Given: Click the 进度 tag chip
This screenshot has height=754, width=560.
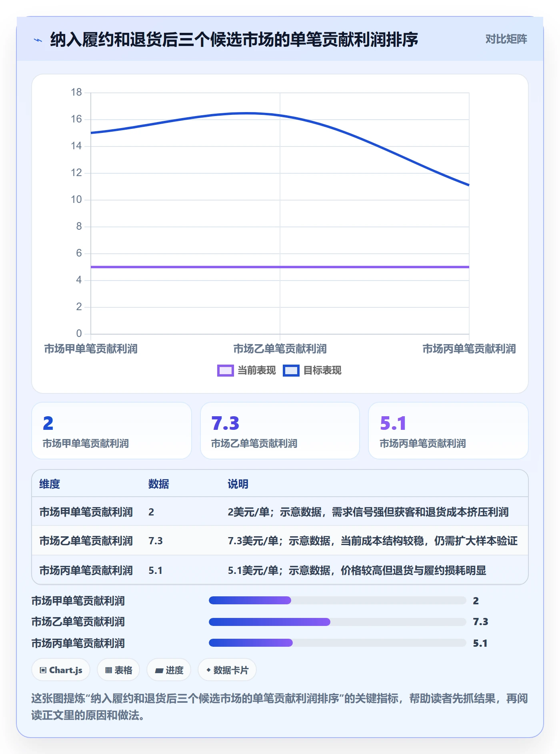Looking at the screenshot, I should click(x=169, y=670).
